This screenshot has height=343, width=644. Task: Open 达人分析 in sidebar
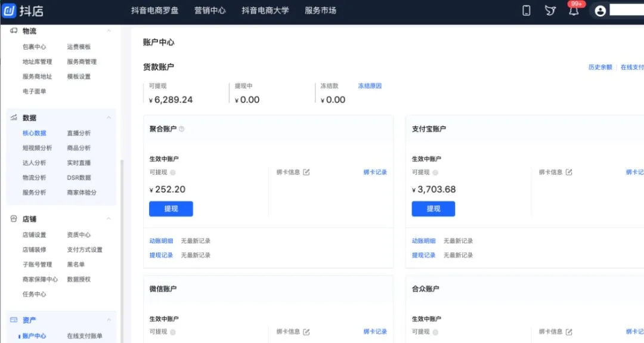coord(34,163)
